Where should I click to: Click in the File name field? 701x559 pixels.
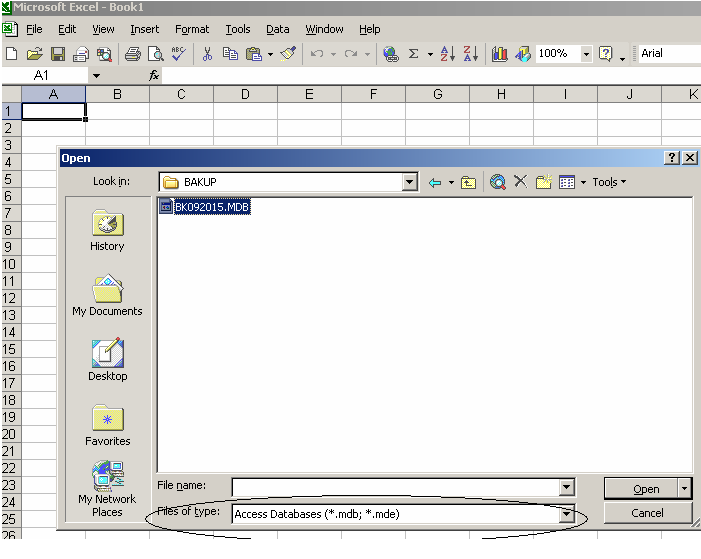coord(395,487)
